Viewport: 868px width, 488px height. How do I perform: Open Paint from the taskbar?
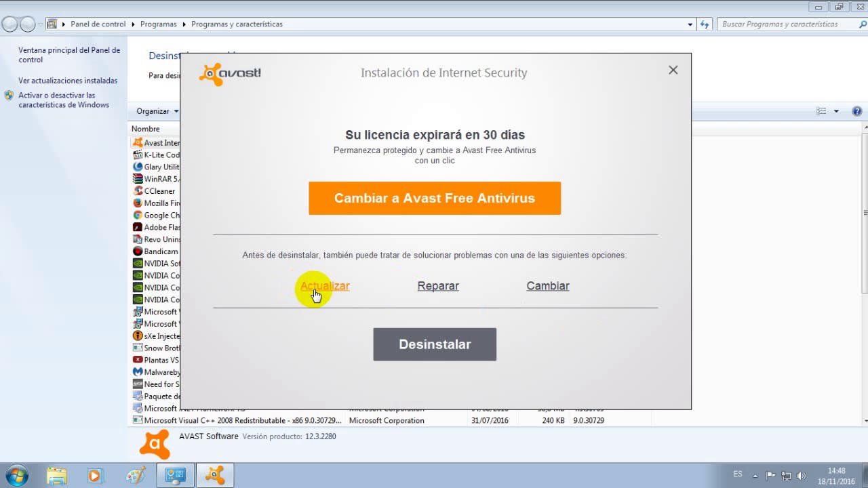(136, 475)
